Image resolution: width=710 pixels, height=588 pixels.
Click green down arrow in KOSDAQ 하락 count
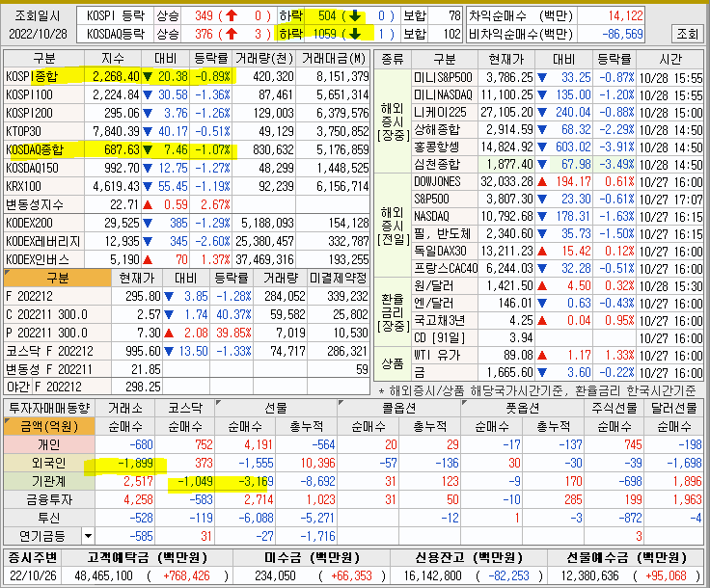(x=355, y=34)
